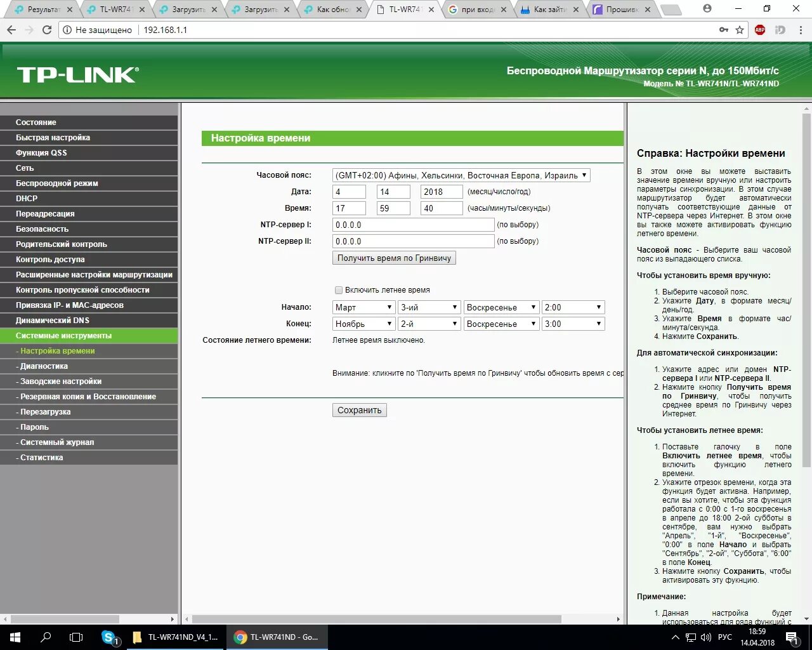Viewport: 812px width, 650px height.
Task: Open the 'Состояние' menu item
Action: tap(89, 123)
